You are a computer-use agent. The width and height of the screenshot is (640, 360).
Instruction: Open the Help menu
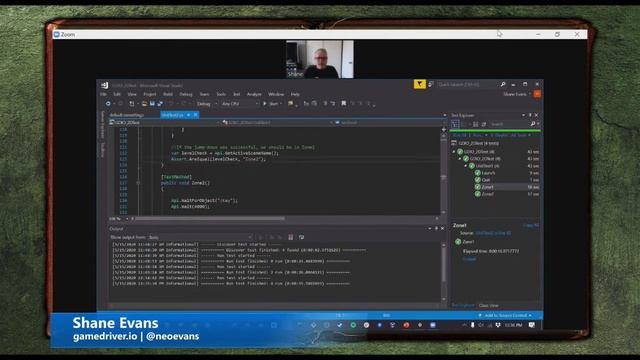tap(295, 94)
